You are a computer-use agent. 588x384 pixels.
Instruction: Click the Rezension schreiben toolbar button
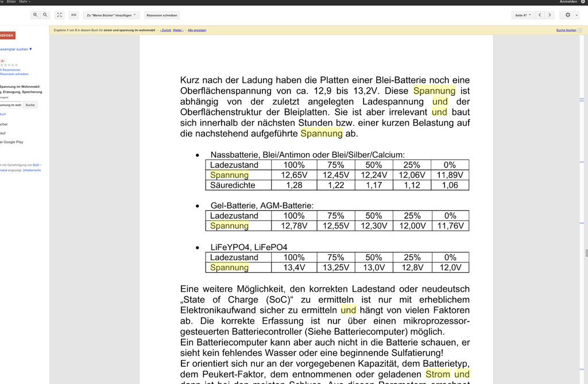(x=162, y=15)
